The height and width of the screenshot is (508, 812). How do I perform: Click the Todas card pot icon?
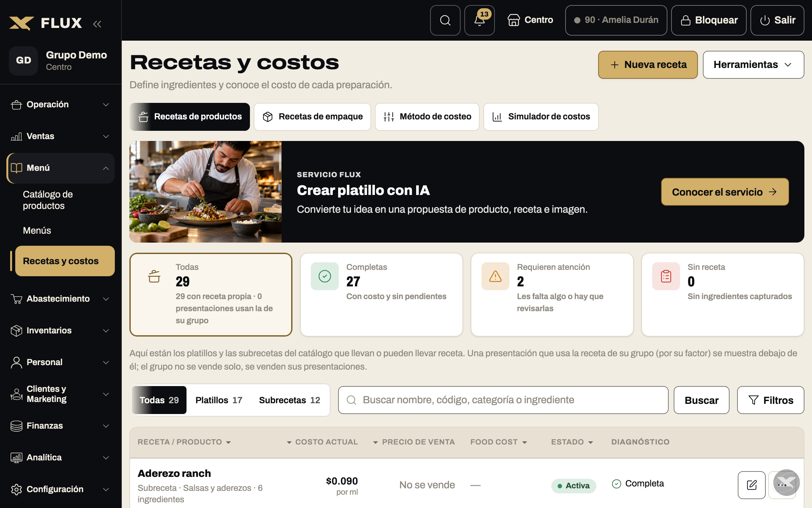coord(154,276)
